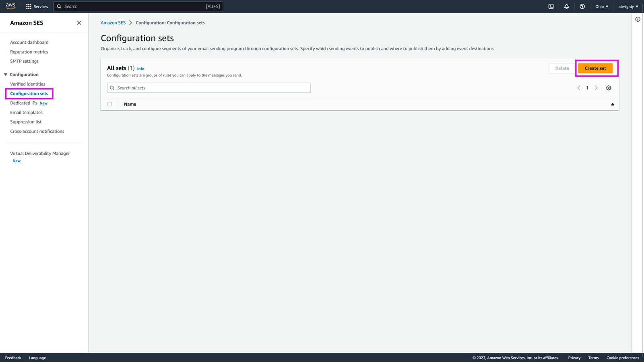Viewport: 644px width, 362px height.
Task: Open Email templates in the sidebar
Action: click(x=26, y=112)
